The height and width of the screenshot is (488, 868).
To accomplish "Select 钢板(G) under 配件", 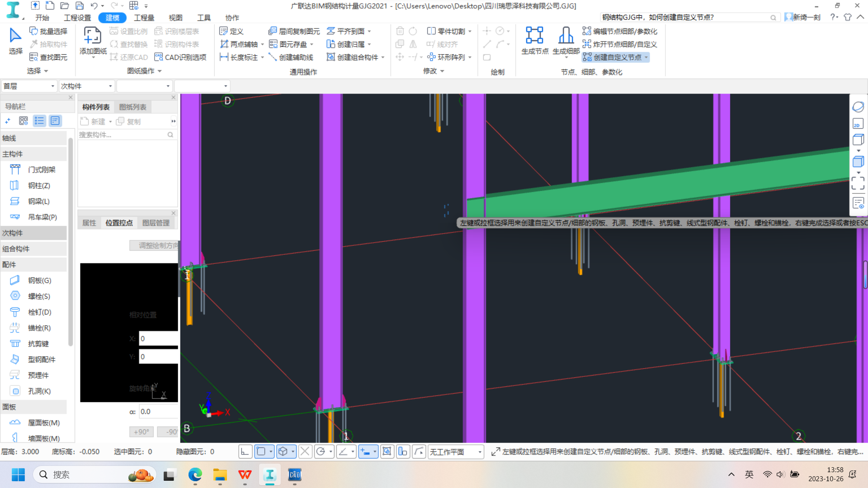I will click(x=39, y=281).
